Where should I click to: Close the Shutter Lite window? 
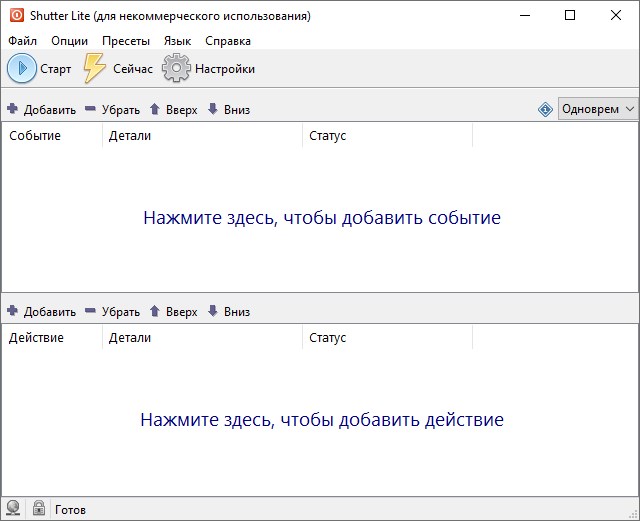616,16
